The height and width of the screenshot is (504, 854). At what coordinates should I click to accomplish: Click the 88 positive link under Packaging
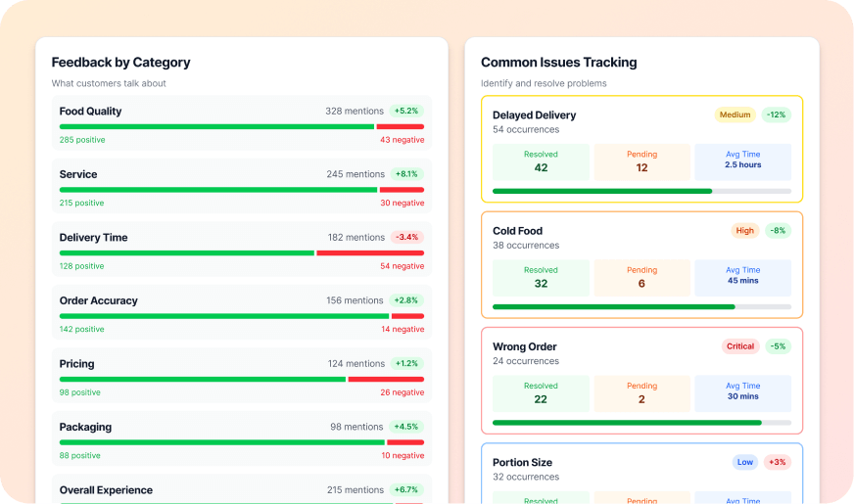tap(79, 455)
